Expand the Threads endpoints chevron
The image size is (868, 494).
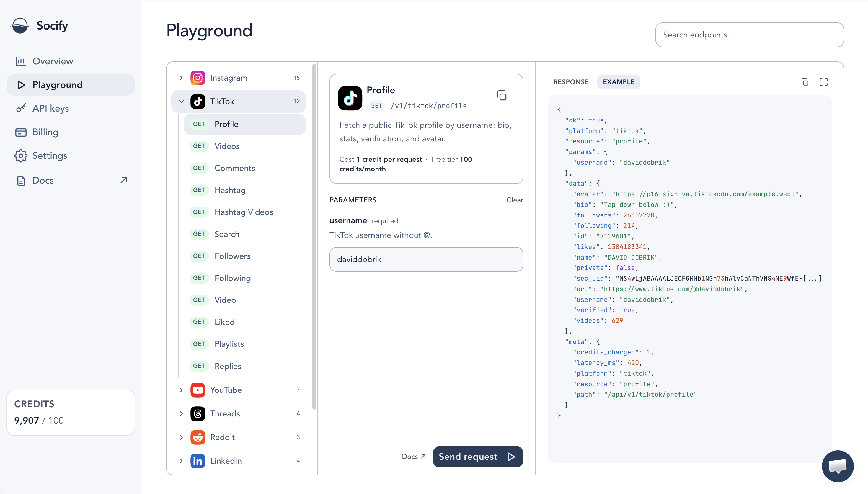tap(181, 414)
